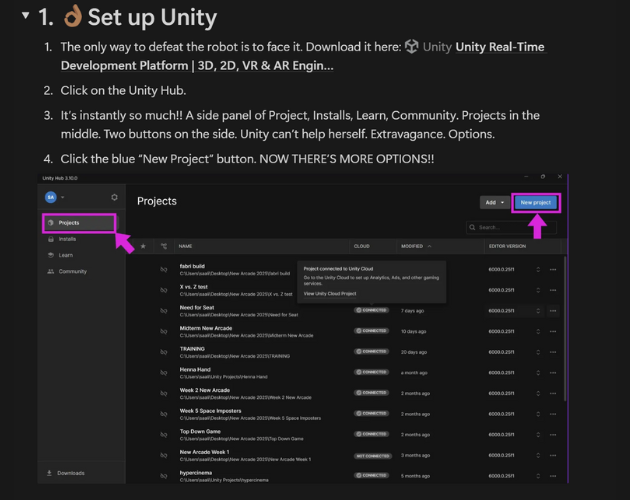Open the "fabri build" project

(x=192, y=266)
